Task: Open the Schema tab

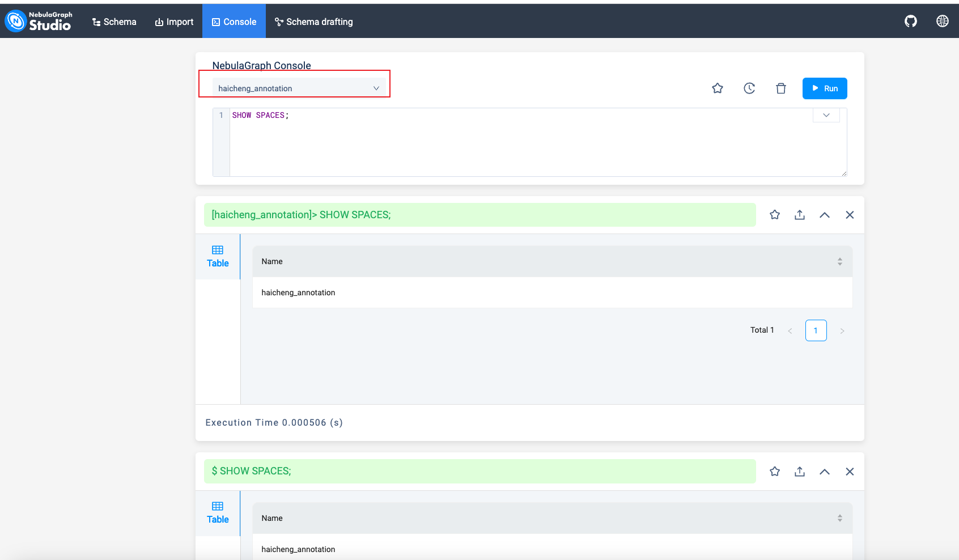Action: coord(114,22)
